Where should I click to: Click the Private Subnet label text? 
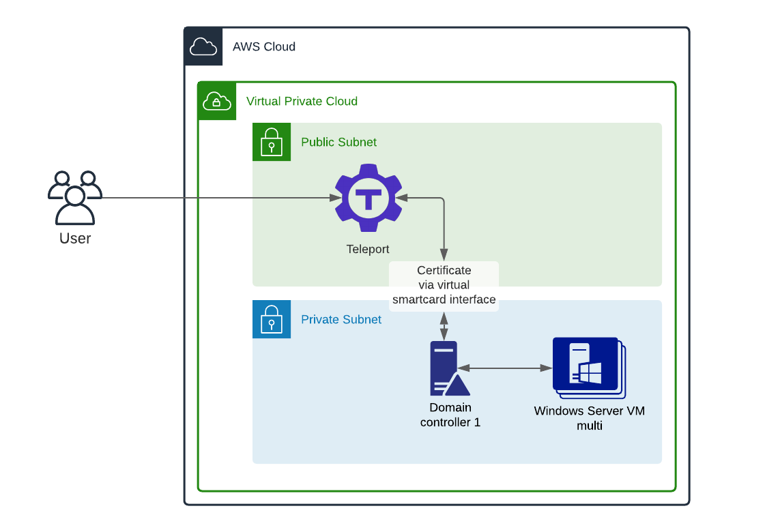coord(341,320)
